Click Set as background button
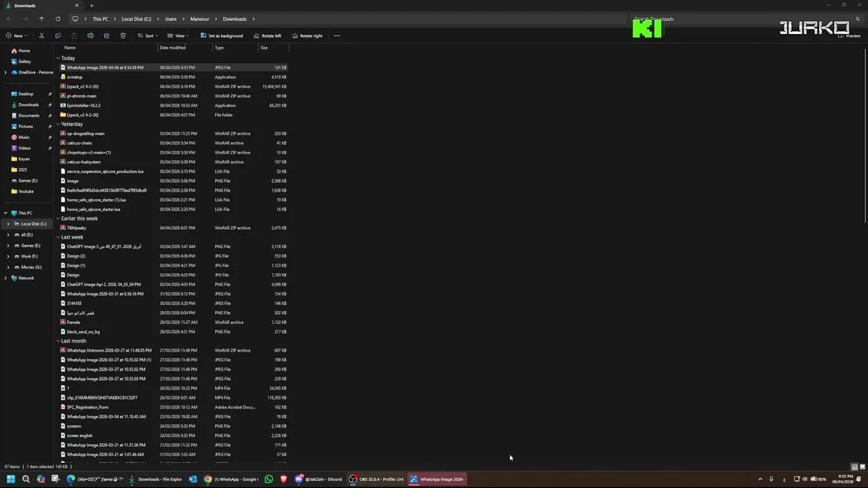Image resolution: width=868 pixels, height=488 pixels. tap(221, 36)
